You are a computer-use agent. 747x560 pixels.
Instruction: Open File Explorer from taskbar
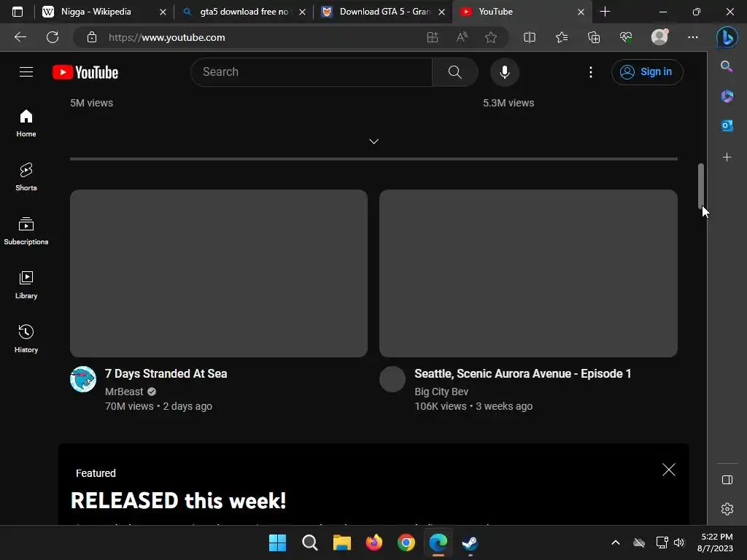[x=341, y=542]
